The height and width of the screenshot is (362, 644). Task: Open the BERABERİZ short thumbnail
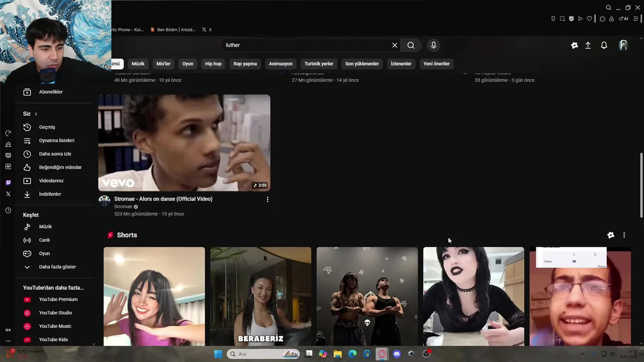point(261,297)
